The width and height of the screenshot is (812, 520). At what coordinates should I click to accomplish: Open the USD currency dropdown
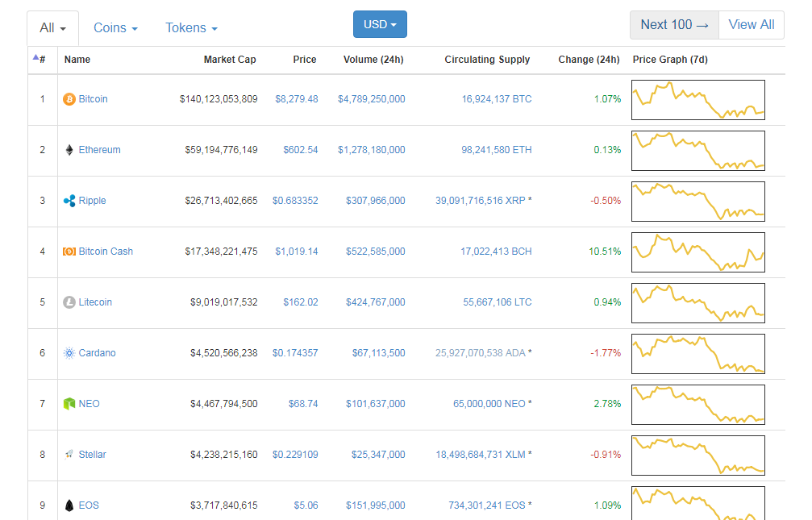point(380,24)
